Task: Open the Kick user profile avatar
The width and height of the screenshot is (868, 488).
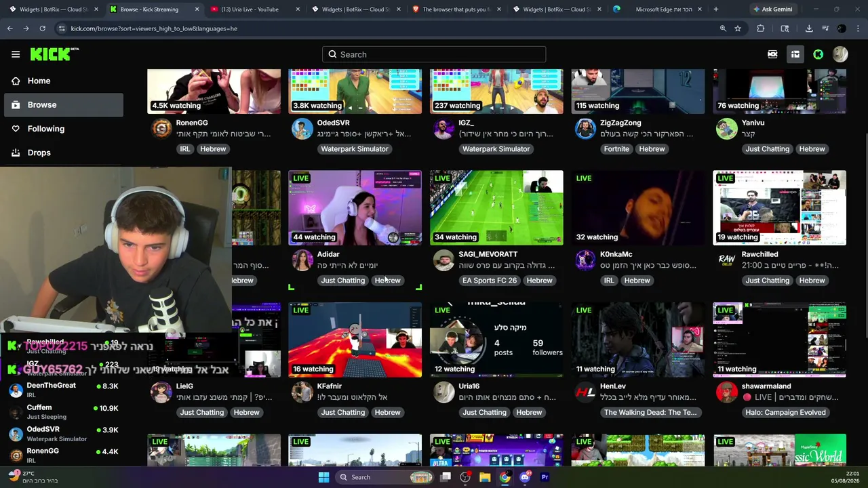Action: [840, 54]
